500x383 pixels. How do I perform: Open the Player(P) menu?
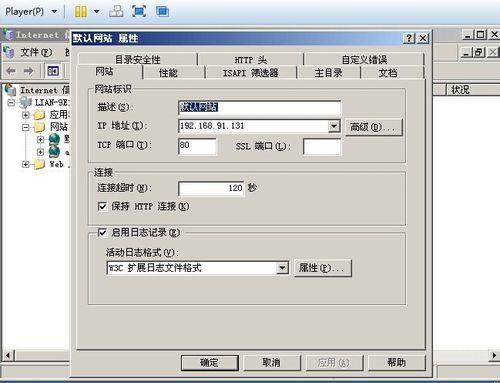tap(31, 12)
